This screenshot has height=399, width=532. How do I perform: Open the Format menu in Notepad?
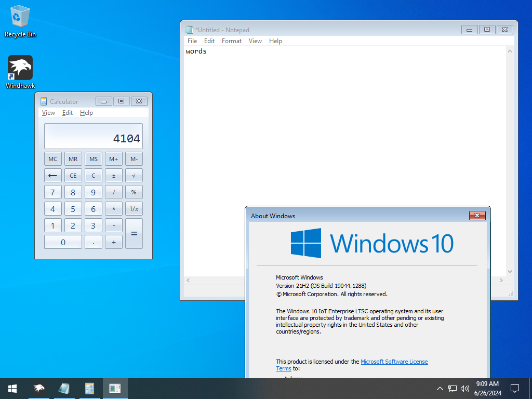coord(232,41)
